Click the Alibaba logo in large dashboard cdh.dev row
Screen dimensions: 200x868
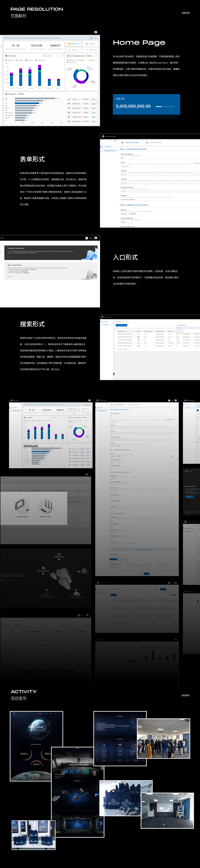click(69, 99)
